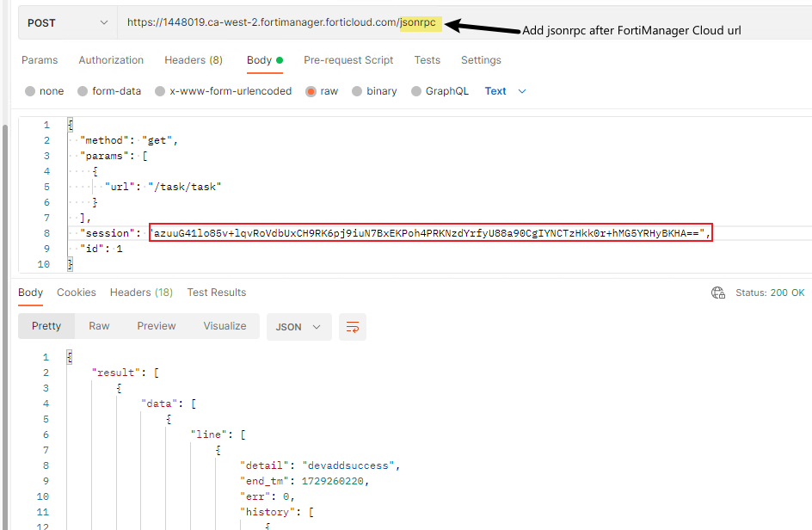Click the session token value in body
This screenshot has width=812, height=530.
tap(430, 232)
